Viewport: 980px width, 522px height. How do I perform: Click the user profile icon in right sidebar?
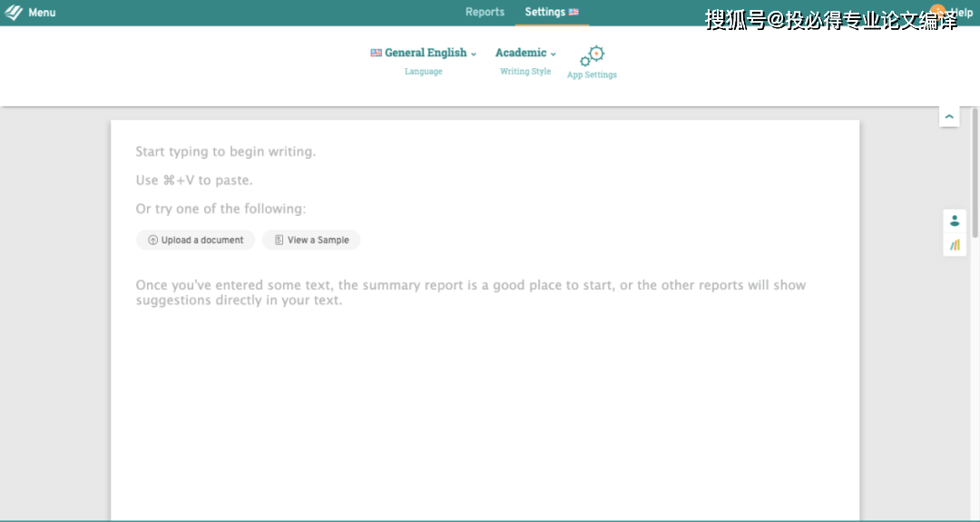[955, 221]
